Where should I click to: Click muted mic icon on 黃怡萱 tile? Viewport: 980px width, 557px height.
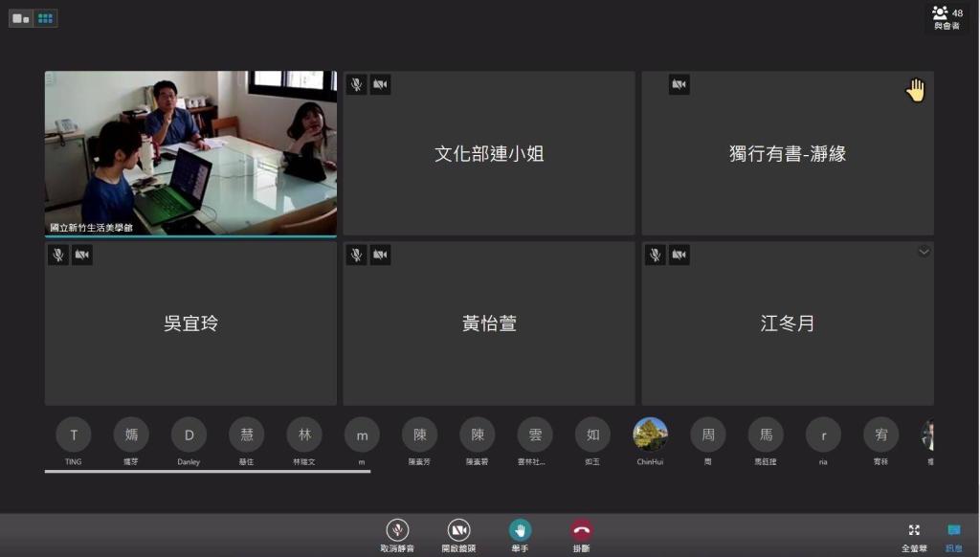pyautogui.click(x=356, y=255)
